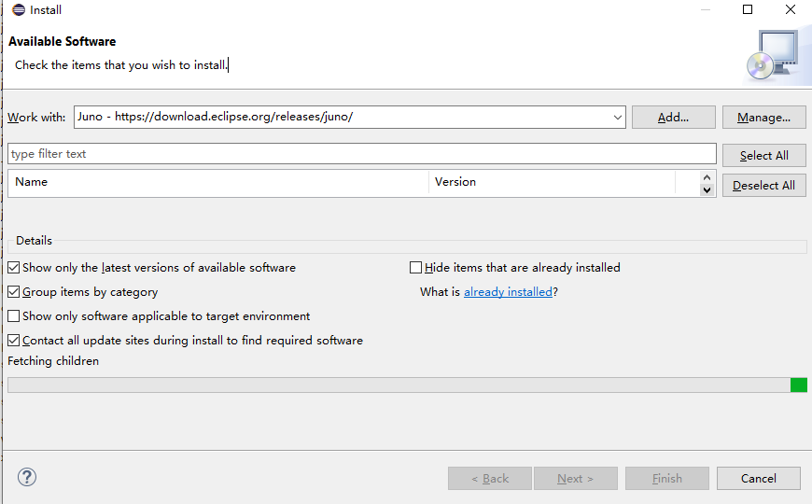Image resolution: width=812 pixels, height=504 pixels.
Task: Check Hide items that are already installed
Action: (416, 268)
